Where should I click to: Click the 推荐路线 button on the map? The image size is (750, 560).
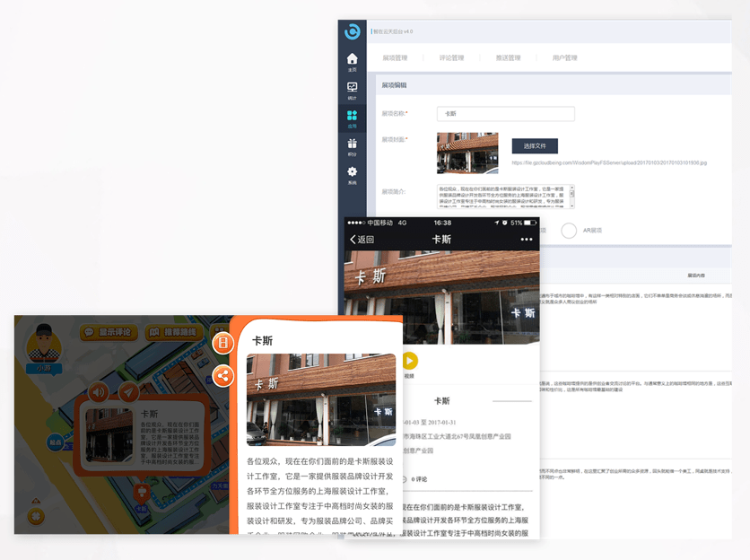[x=174, y=332]
